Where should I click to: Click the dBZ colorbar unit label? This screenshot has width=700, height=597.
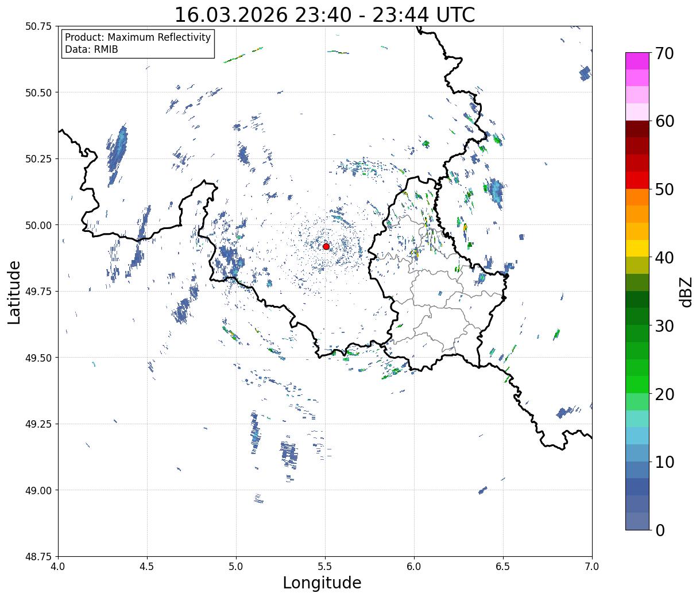686,292
